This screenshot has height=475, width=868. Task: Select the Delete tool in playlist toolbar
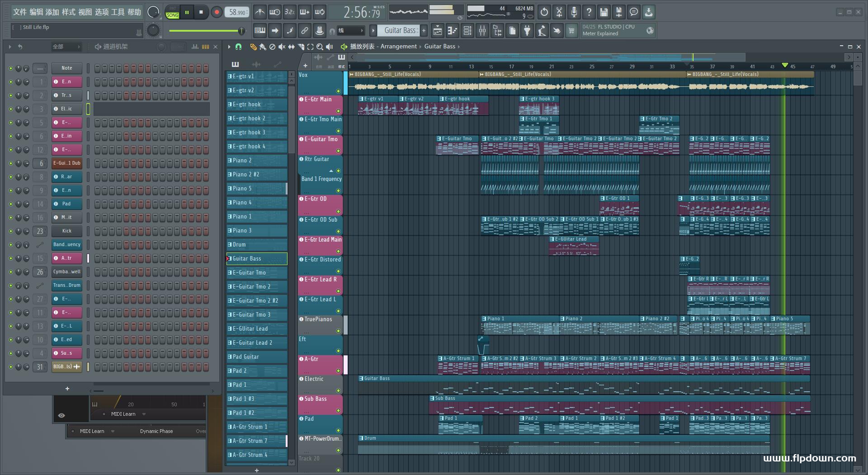[272, 47]
